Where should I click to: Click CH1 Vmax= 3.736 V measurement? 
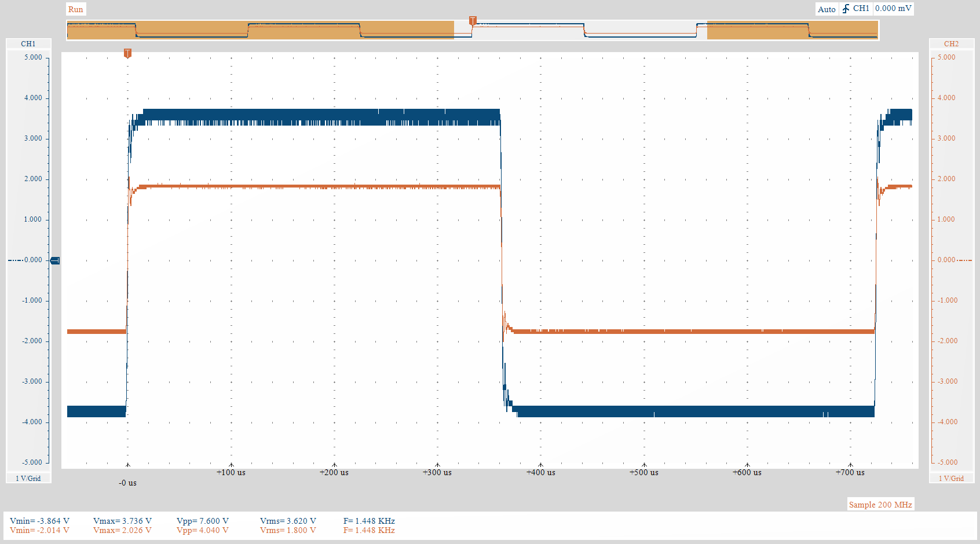point(122,521)
